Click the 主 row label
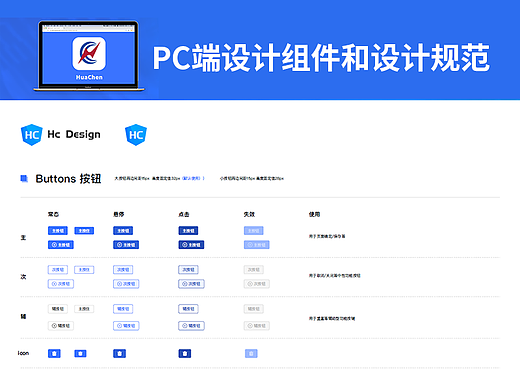 pyautogui.click(x=23, y=237)
